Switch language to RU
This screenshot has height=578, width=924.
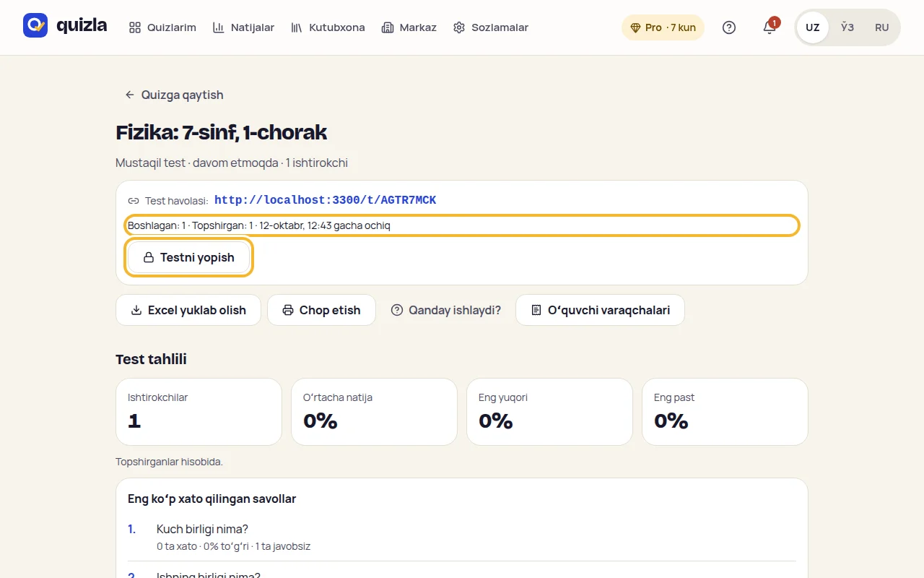[x=882, y=27]
